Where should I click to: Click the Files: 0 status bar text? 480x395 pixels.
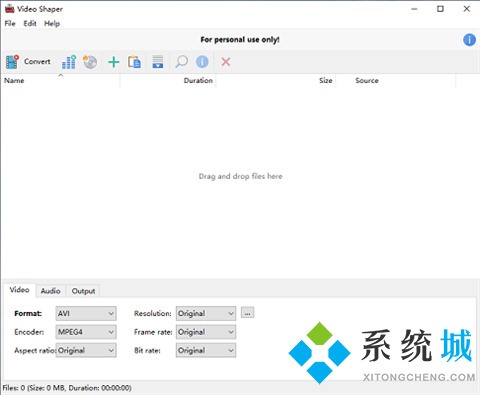(x=67, y=388)
